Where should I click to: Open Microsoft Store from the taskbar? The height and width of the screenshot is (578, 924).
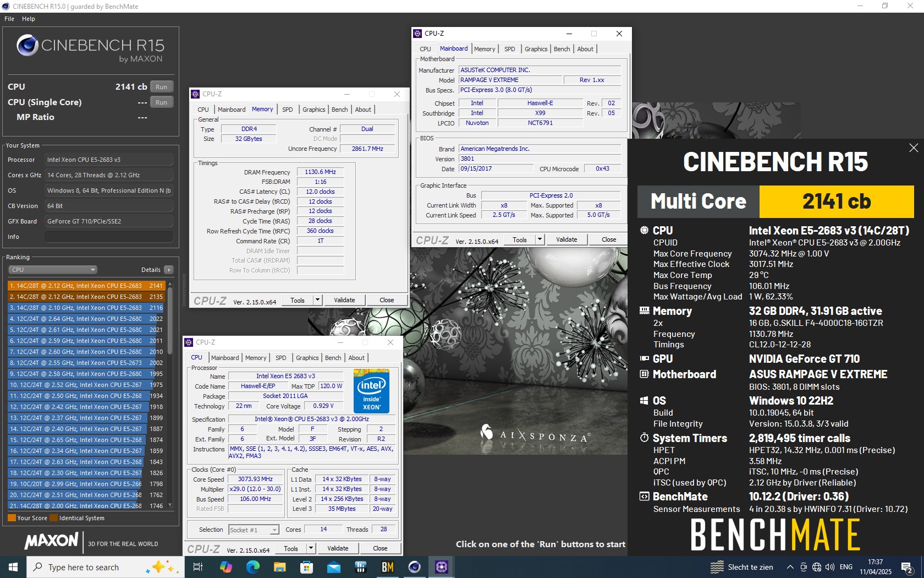[306, 567]
